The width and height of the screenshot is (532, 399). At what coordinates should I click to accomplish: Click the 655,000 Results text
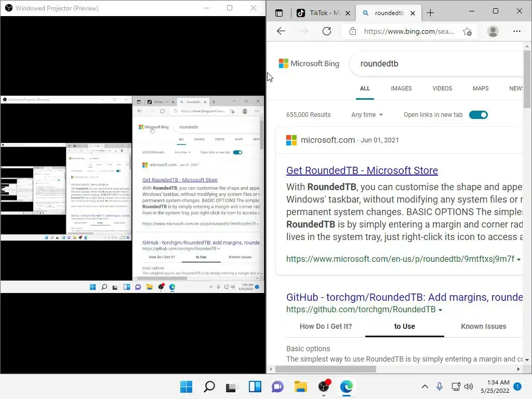(x=308, y=115)
